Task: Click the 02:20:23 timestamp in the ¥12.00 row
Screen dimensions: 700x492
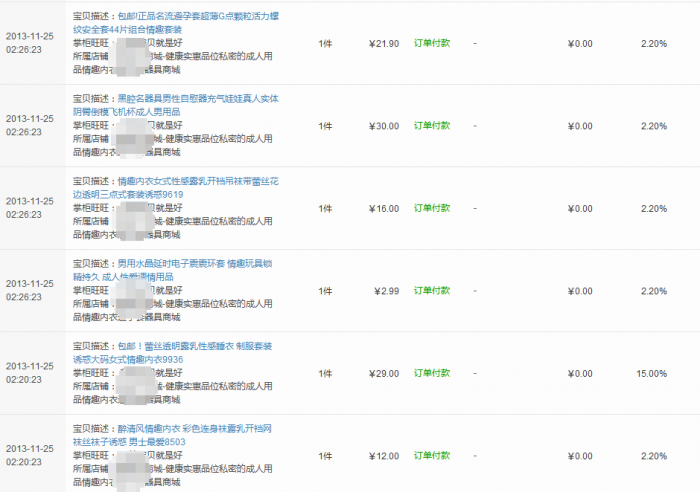Action: [29, 455]
